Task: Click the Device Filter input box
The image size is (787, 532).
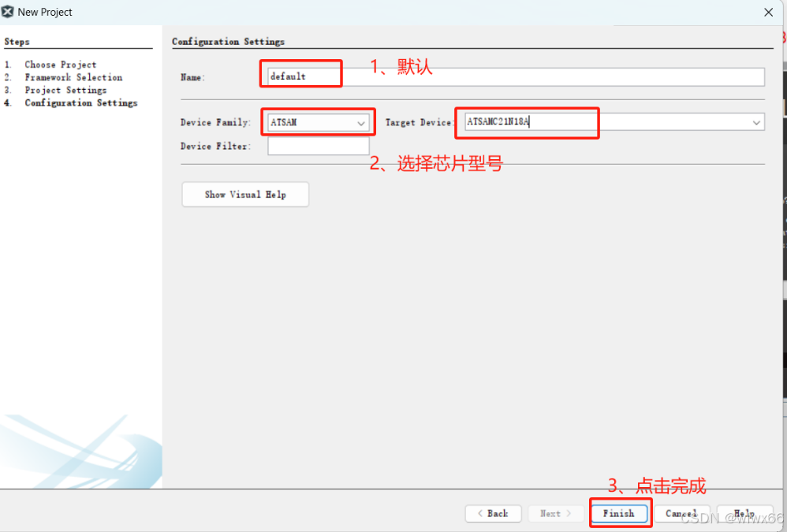Action: pyautogui.click(x=318, y=145)
